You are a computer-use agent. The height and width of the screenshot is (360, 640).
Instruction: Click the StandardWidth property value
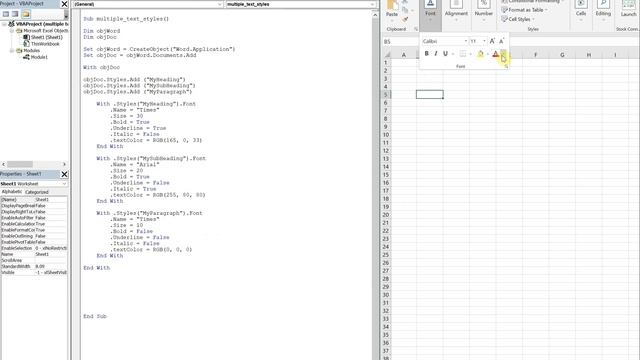pos(51,266)
